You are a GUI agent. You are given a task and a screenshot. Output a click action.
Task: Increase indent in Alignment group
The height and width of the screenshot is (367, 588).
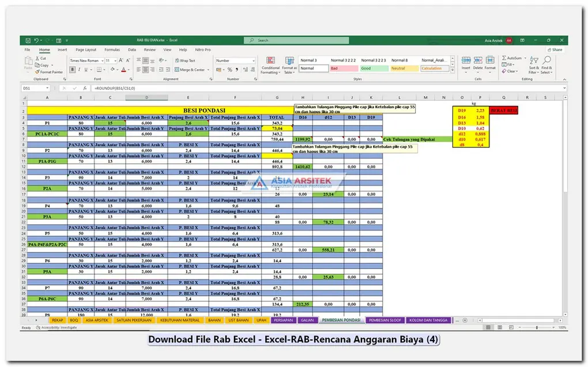tap(168, 70)
